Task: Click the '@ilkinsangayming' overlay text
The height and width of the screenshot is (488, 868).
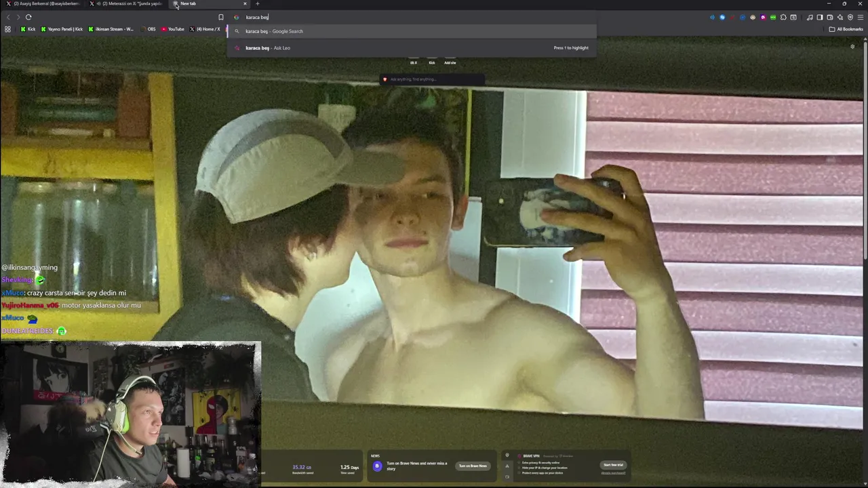Action: pos(30,268)
